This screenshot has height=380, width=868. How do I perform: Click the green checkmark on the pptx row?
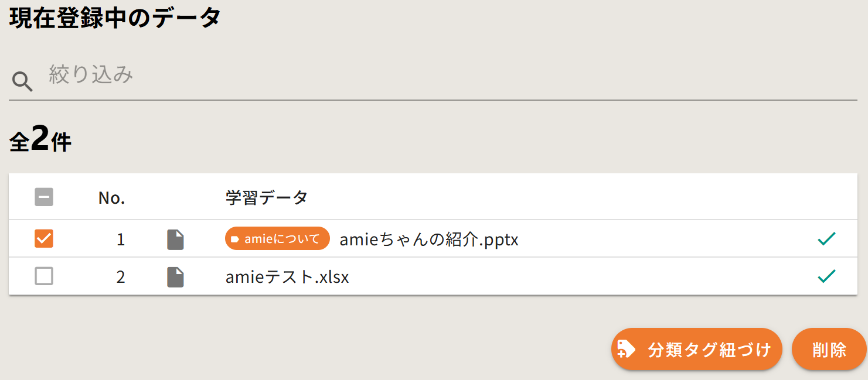click(826, 239)
